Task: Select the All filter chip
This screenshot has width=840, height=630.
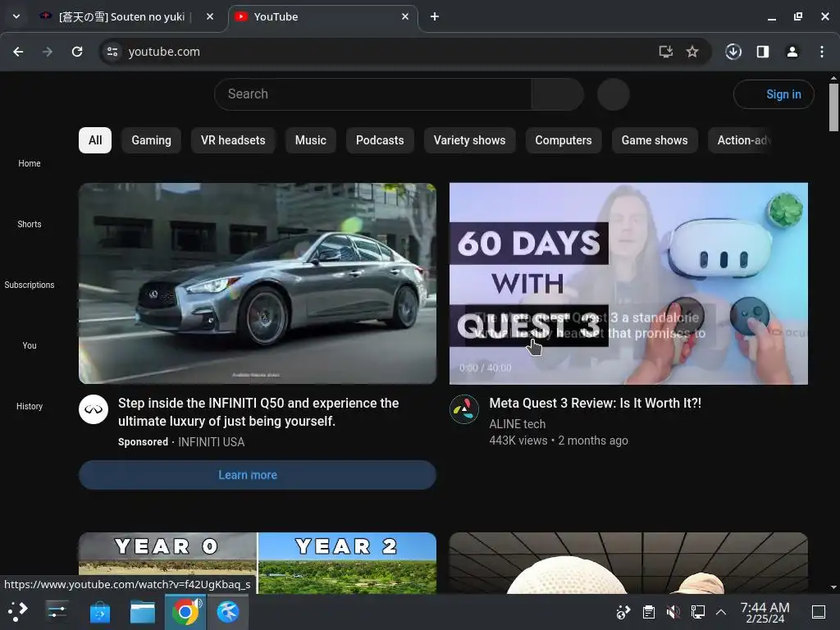Action: coord(95,140)
